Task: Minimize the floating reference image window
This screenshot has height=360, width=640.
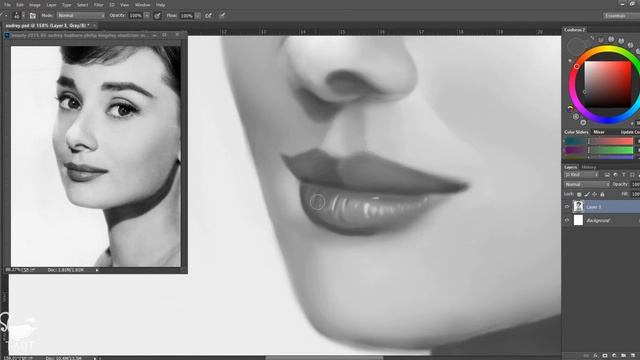Action: tap(155, 35)
